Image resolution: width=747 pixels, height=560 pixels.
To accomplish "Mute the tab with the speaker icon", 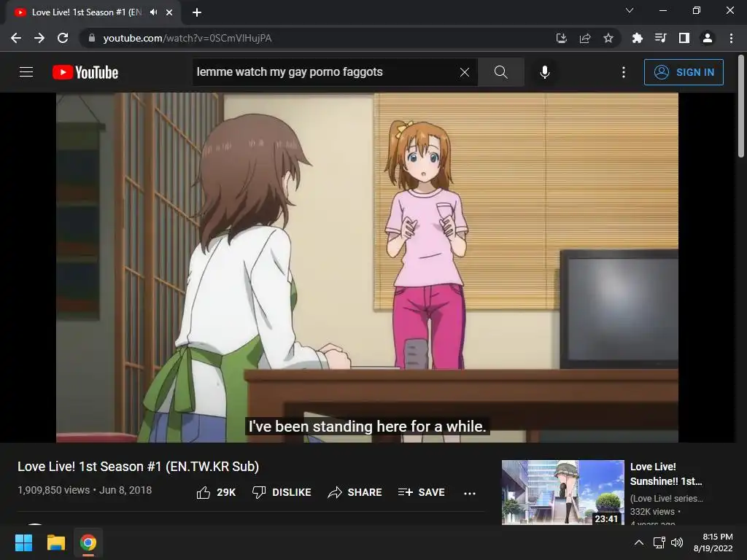I will pyautogui.click(x=153, y=12).
